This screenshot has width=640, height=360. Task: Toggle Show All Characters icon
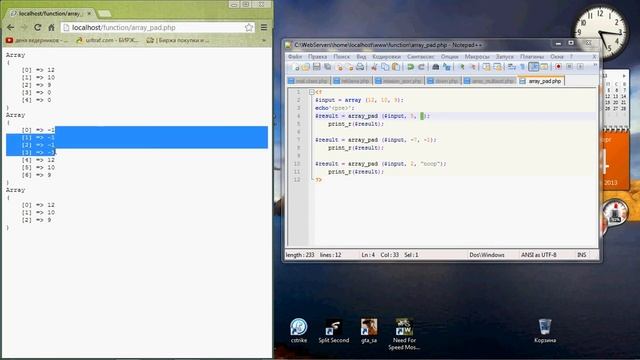(522, 67)
